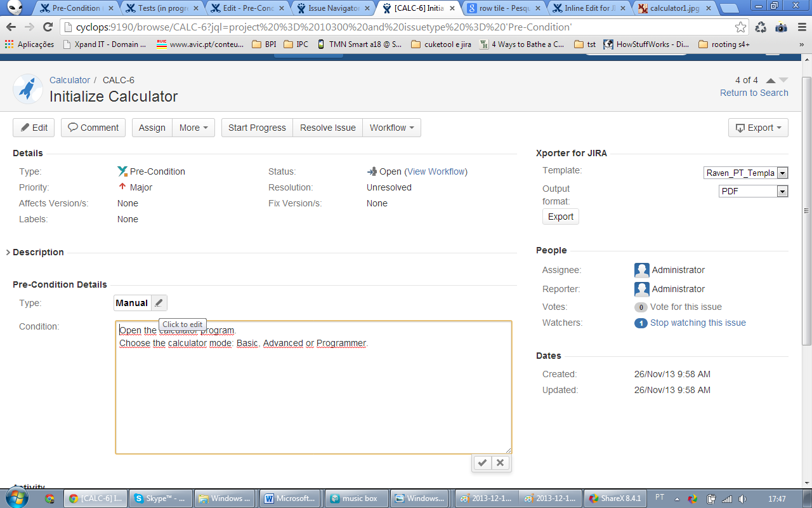Click the 17:47 taskbar clock
The height and width of the screenshot is (508, 812).
[777, 498]
